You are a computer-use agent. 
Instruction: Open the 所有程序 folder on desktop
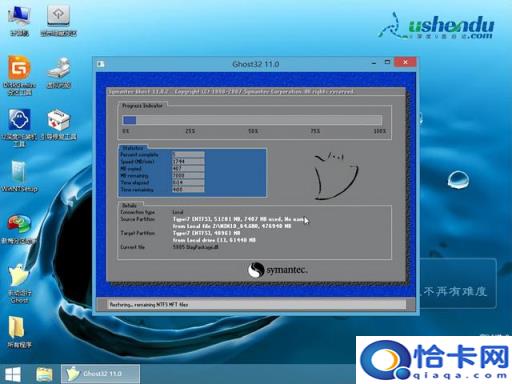pos(19,332)
